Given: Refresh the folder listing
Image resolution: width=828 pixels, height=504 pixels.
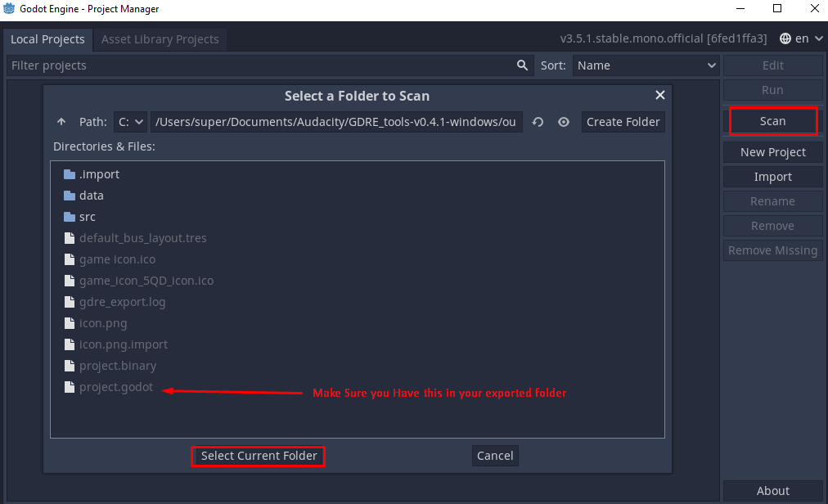Looking at the screenshot, I should pos(538,122).
